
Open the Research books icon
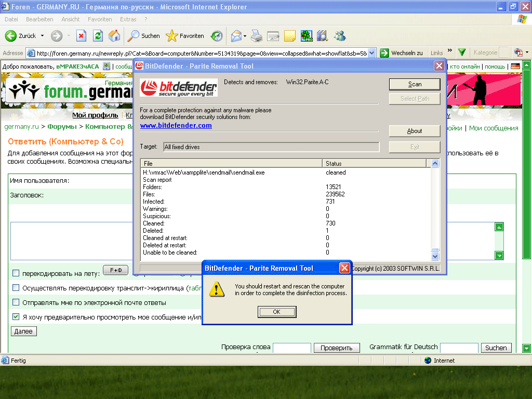322,36
